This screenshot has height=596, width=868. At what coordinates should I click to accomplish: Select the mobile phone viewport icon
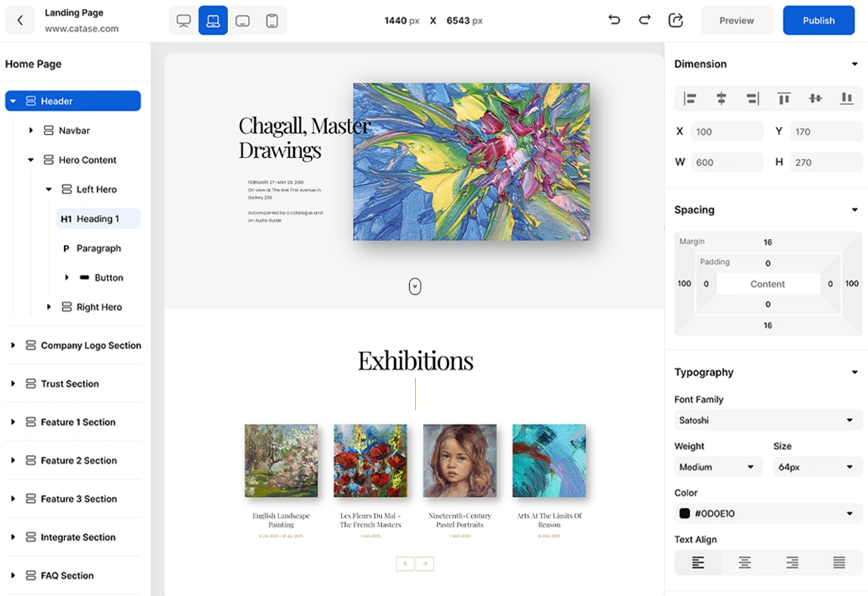(x=272, y=21)
